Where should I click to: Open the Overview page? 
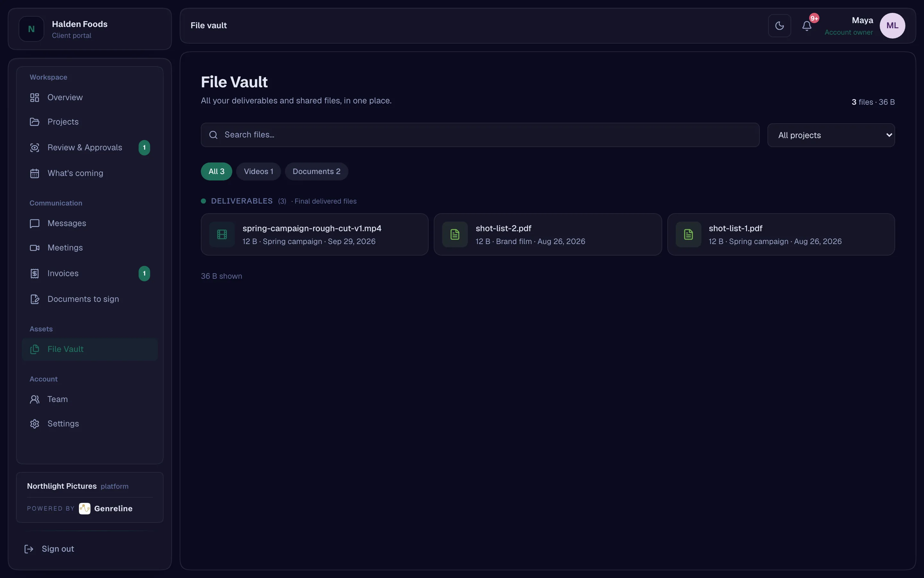[x=90, y=98]
